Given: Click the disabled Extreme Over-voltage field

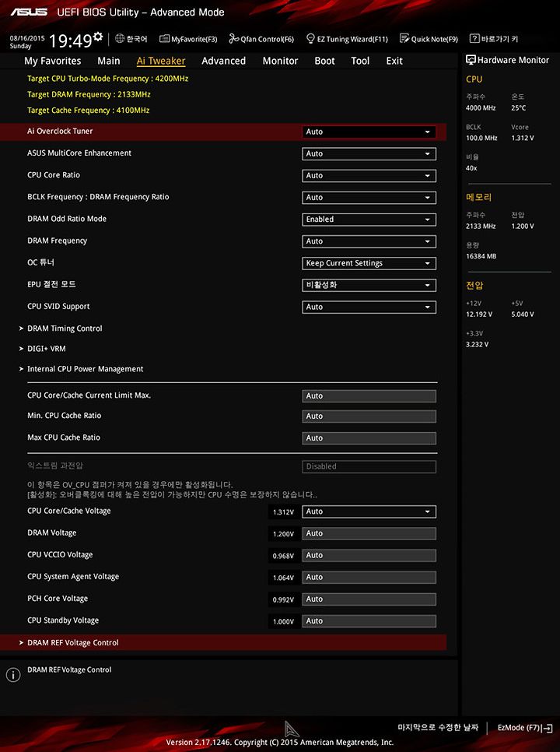Looking at the screenshot, I should tap(369, 466).
